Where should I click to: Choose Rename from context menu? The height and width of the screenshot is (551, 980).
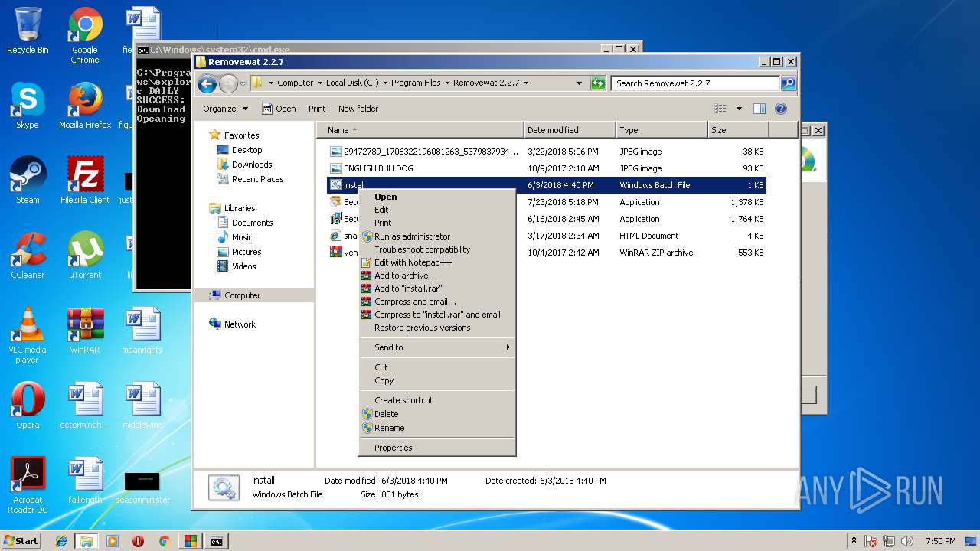[436, 428]
